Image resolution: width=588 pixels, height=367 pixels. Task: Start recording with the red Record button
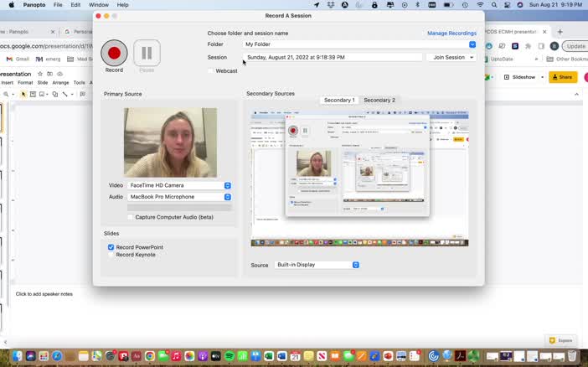(114, 53)
